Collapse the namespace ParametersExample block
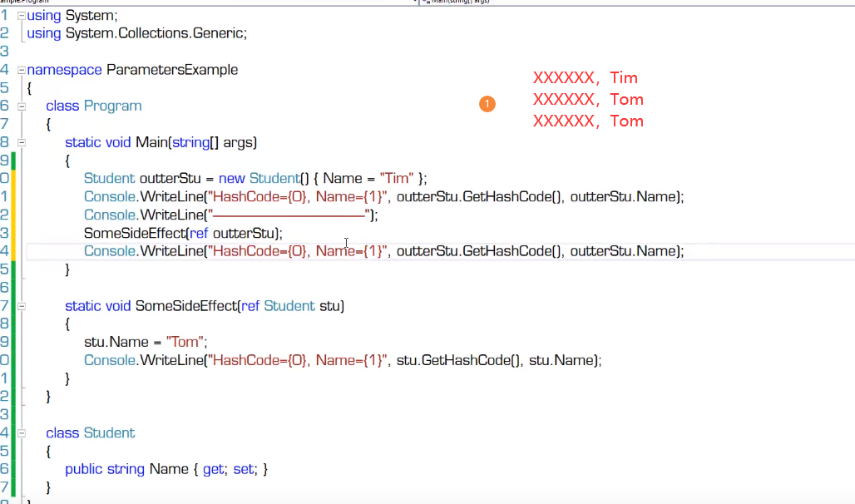855x504 pixels. [x=22, y=70]
